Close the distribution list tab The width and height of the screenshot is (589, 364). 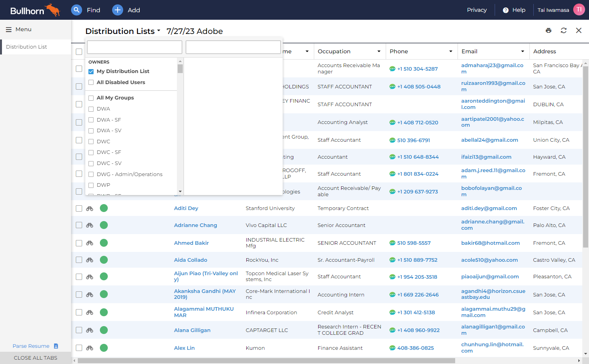[x=579, y=30]
